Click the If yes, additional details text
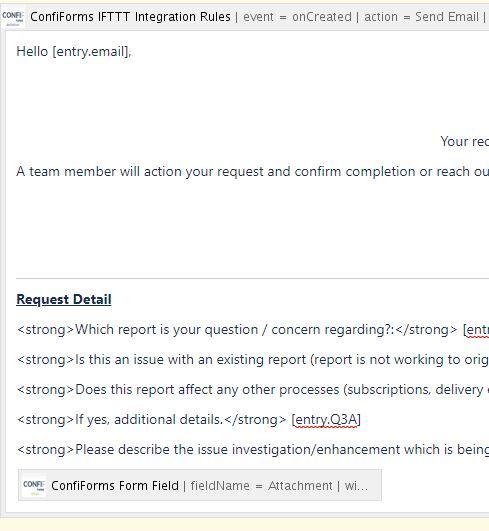This screenshot has width=489, height=531. coord(149,420)
